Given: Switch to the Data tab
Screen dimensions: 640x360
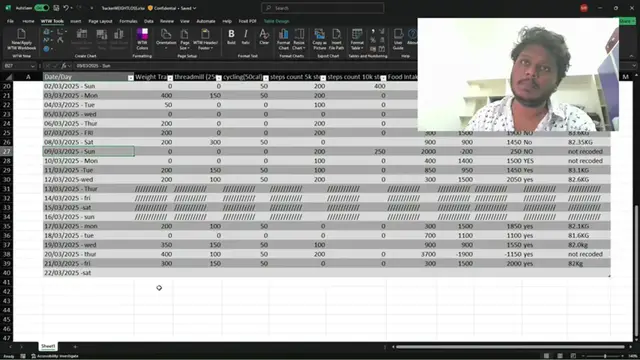Looking at the screenshot, I should tap(149, 21).
